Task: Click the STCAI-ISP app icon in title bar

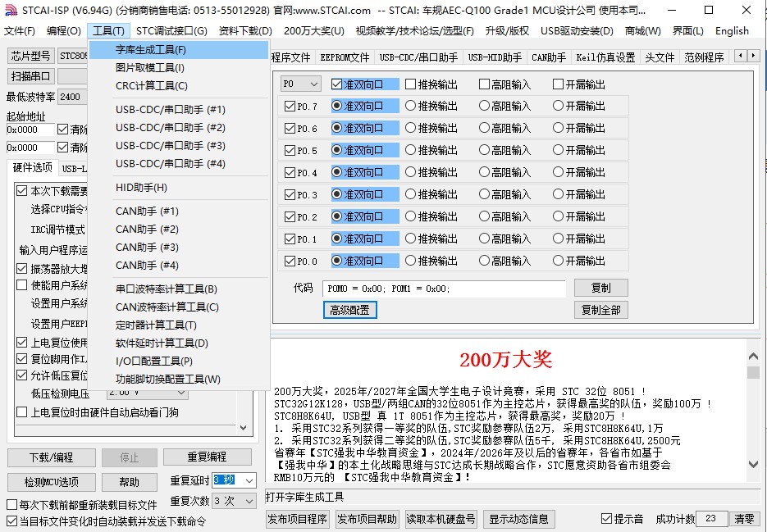Action: [x=11, y=11]
